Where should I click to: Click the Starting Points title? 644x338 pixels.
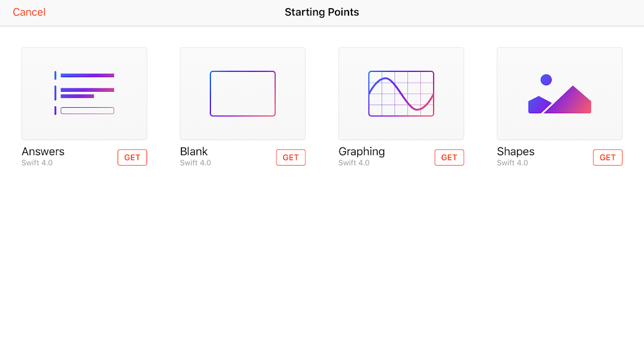(x=321, y=12)
